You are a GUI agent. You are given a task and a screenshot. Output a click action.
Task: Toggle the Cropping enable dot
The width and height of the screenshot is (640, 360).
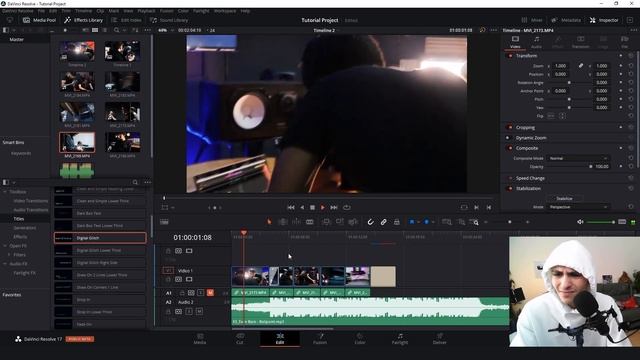point(510,127)
